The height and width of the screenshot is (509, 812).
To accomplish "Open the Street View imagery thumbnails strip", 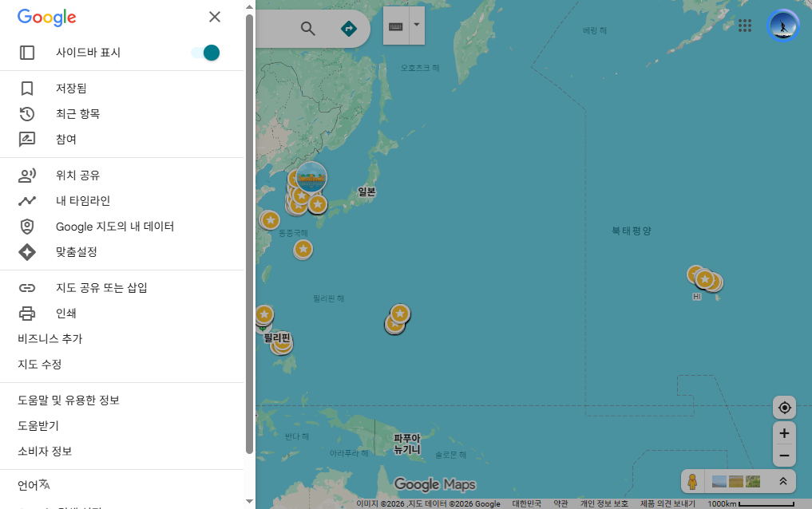I will tap(736, 482).
